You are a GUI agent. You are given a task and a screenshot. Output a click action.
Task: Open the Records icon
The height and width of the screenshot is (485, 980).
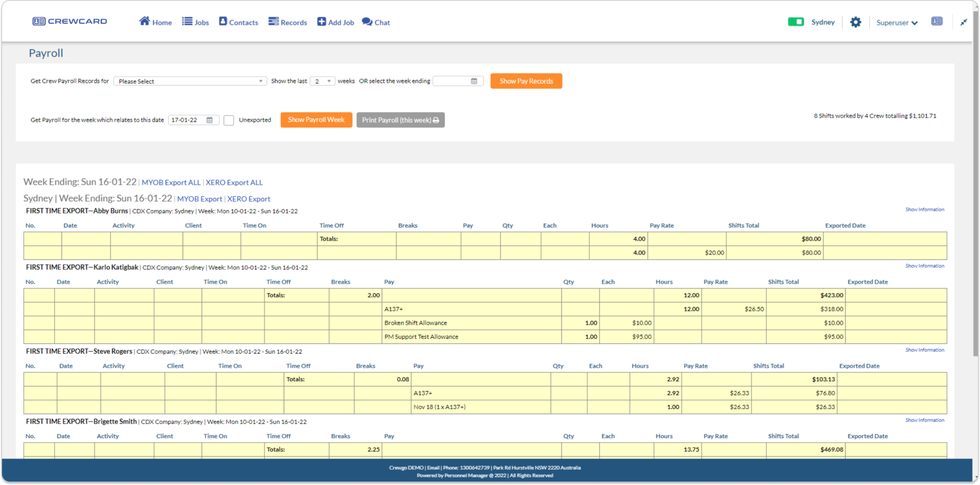click(x=273, y=21)
